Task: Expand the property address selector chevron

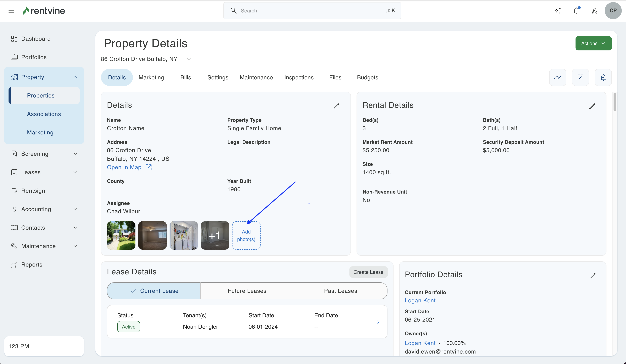Action: click(x=189, y=59)
